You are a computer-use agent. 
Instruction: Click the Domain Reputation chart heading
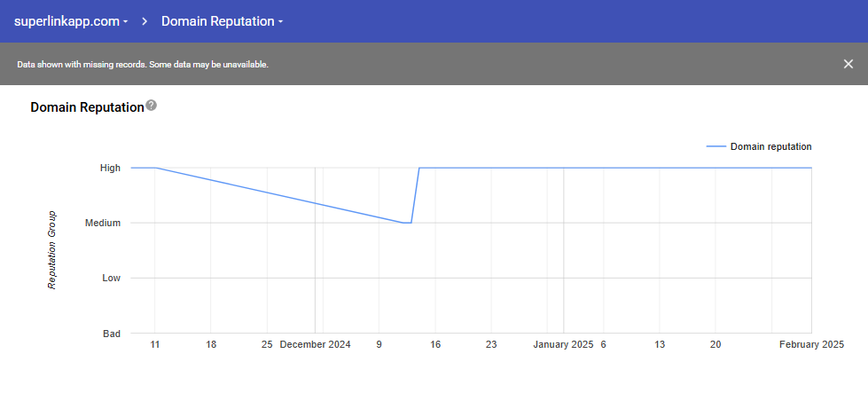click(x=87, y=107)
